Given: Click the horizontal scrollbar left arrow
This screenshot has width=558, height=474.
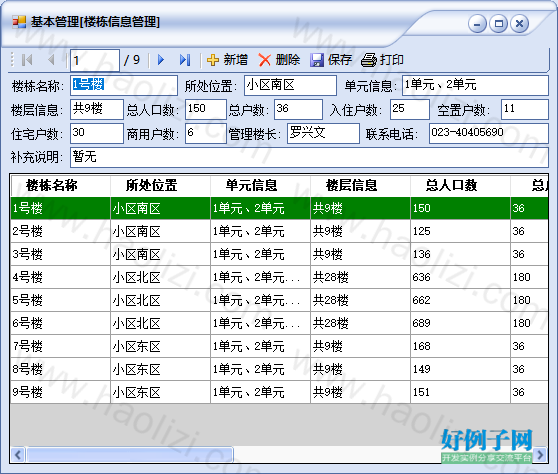Looking at the screenshot, I should (x=18, y=455).
